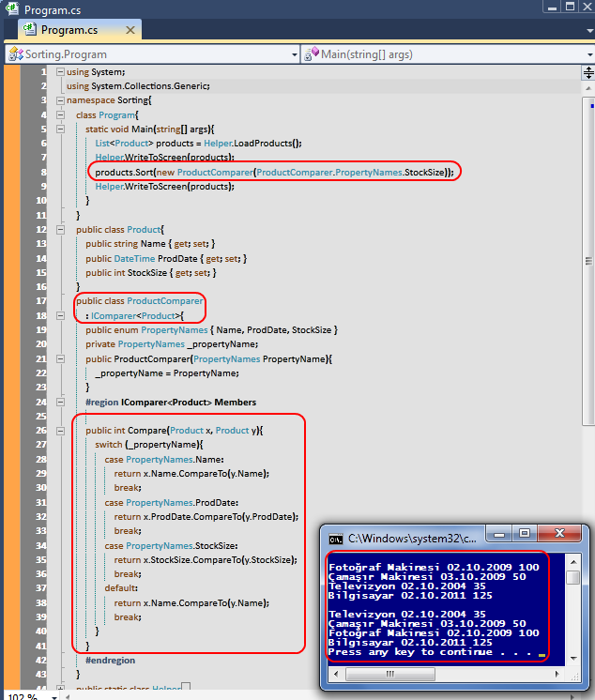
Task: Collapse the ProductComparer class outline node
Action: coord(61,301)
